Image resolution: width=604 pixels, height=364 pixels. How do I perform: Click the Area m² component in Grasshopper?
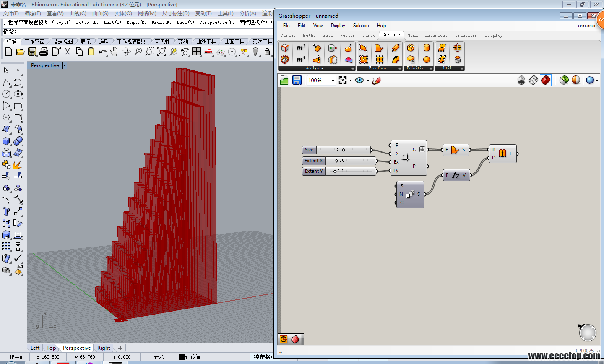point(301,48)
